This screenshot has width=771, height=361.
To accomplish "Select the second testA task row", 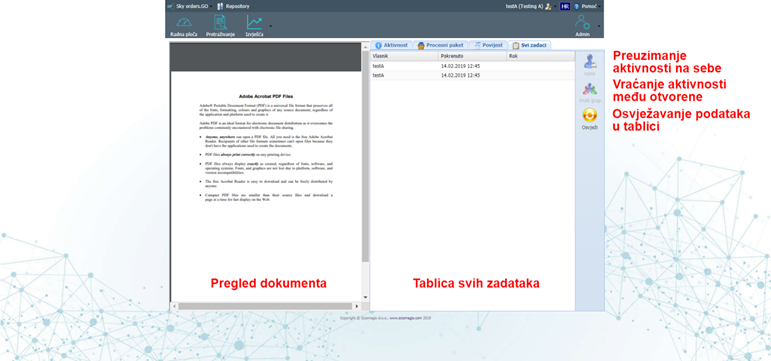I will pos(472,76).
